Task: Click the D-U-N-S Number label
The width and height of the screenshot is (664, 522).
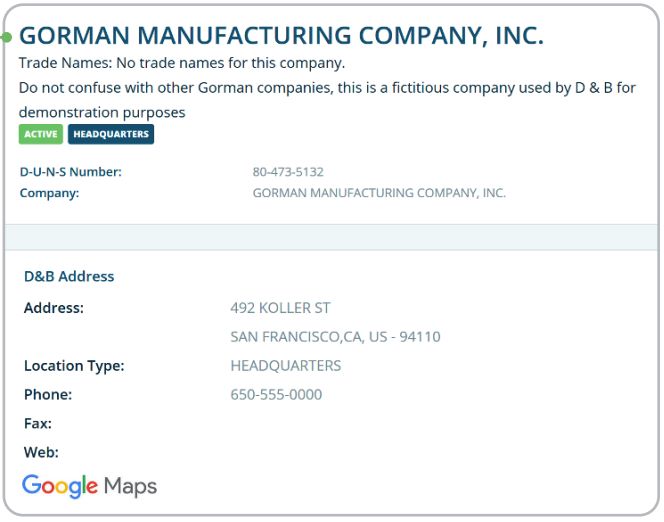Action: coord(71,172)
